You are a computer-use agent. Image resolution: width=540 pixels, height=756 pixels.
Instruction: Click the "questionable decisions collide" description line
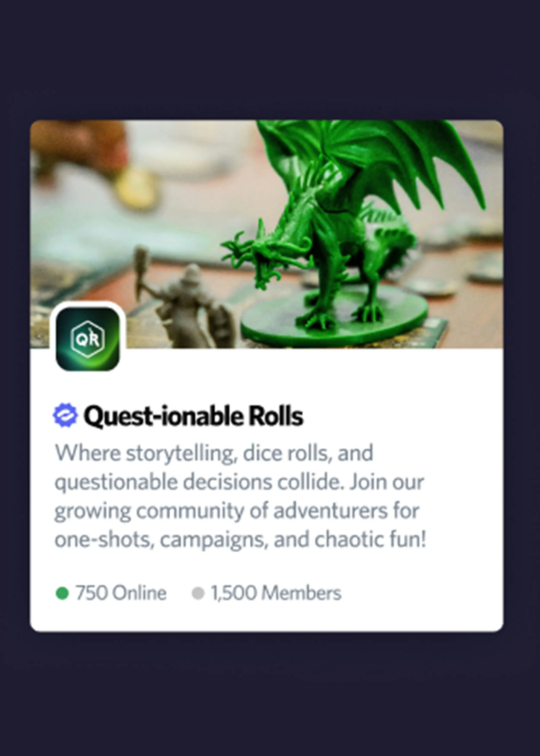pos(239,482)
